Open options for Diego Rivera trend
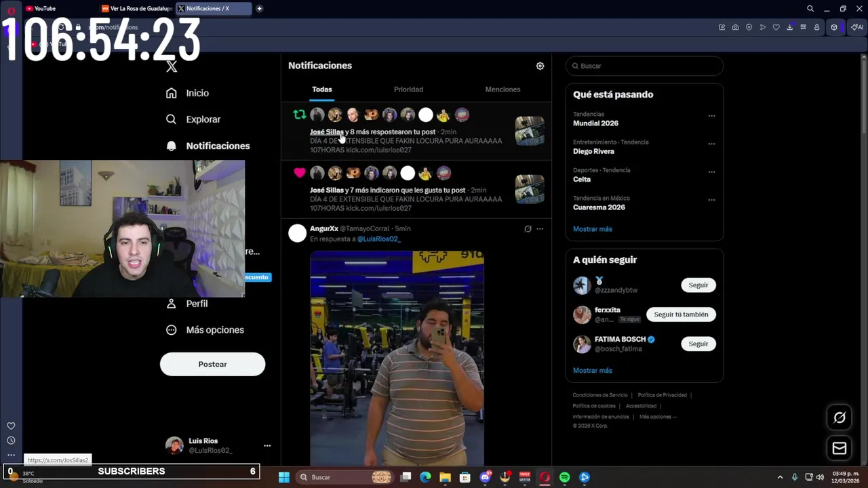Image resolution: width=868 pixels, height=488 pixels. [x=711, y=144]
